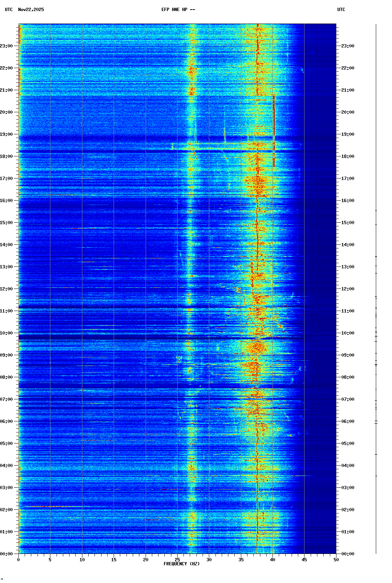Image resolution: width=392 pixels, height=583 pixels.
Task: Click the Nov22,2025 date in header
Action: click(31, 10)
